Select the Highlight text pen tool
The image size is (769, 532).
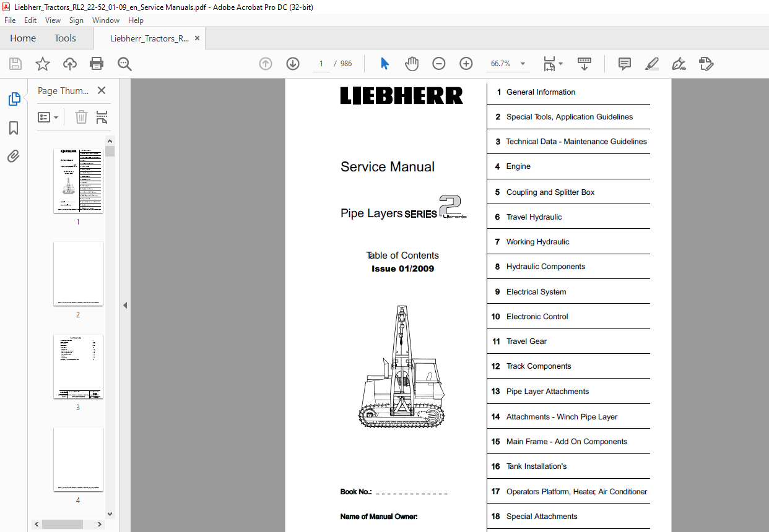point(651,64)
